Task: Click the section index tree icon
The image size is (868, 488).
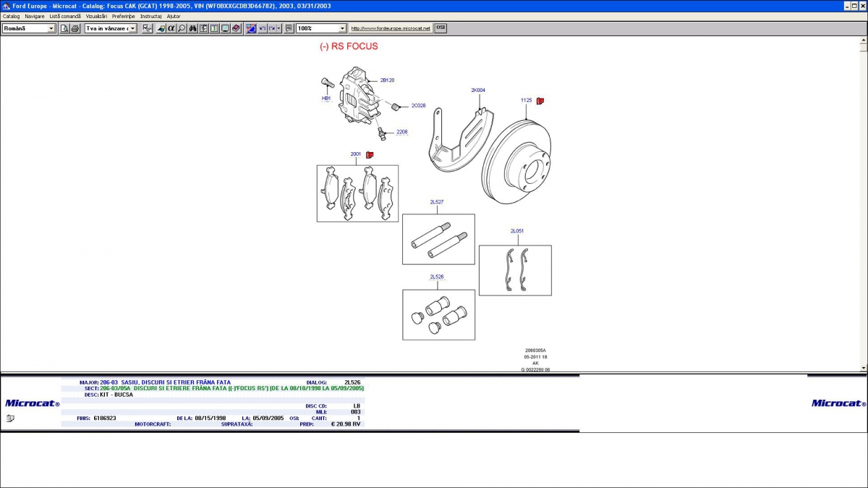Action: point(204,28)
